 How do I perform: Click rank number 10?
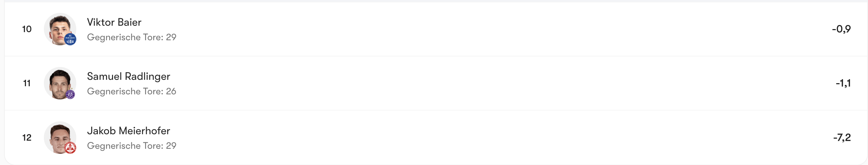[27, 29]
